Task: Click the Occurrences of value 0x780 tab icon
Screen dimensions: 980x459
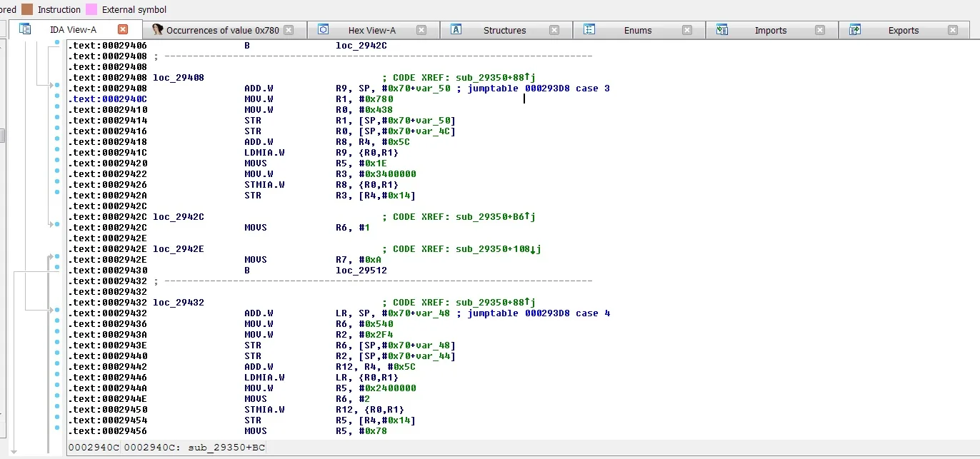Action: tap(158, 29)
